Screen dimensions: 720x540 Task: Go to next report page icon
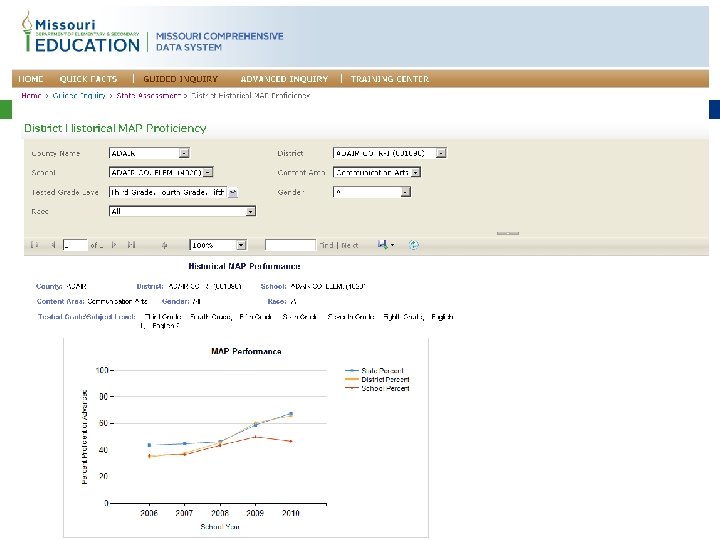114,245
